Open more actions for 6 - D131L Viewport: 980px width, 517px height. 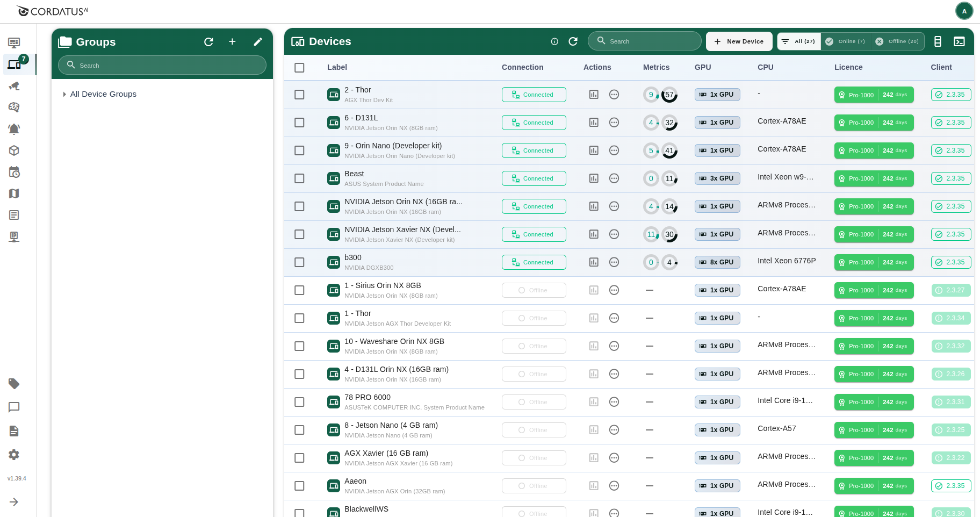click(614, 123)
